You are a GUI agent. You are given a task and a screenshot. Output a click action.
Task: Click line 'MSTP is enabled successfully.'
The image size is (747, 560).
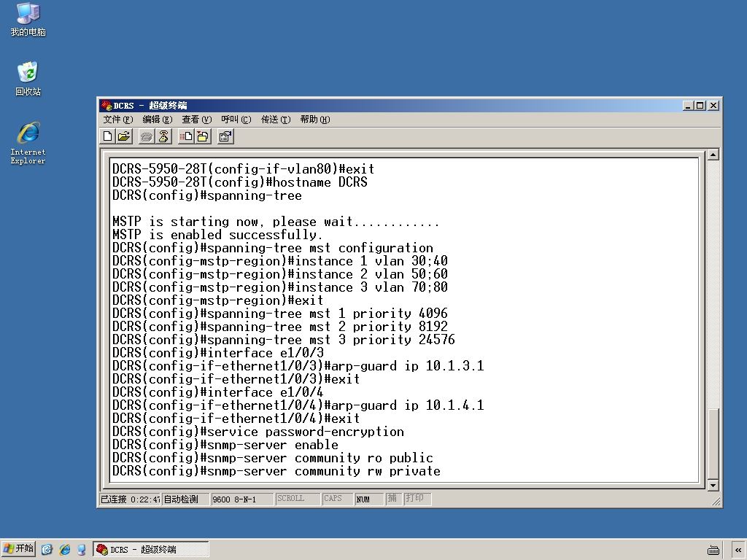[x=217, y=235]
